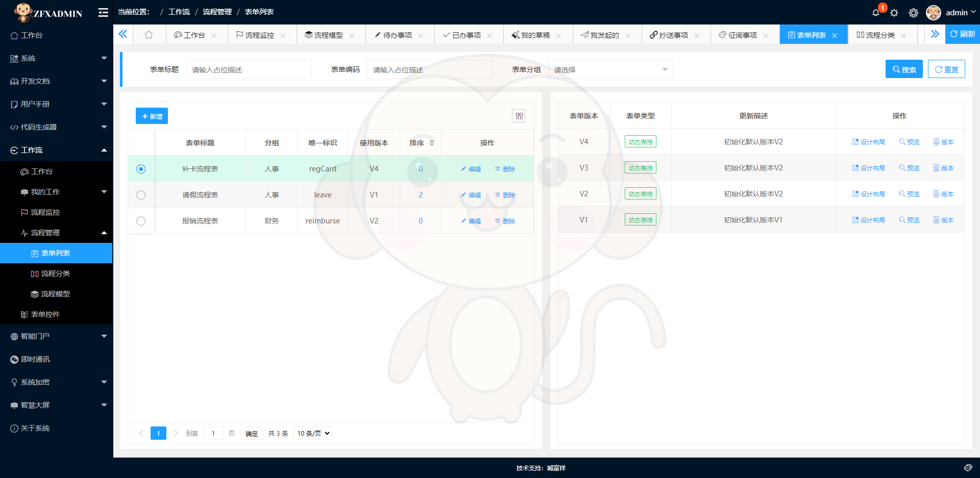
Task: Go to next page arrow in pagination
Action: [x=176, y=433]
